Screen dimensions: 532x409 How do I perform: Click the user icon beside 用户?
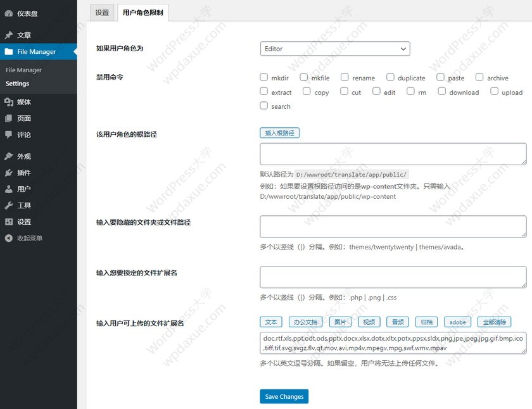(9, 189)
